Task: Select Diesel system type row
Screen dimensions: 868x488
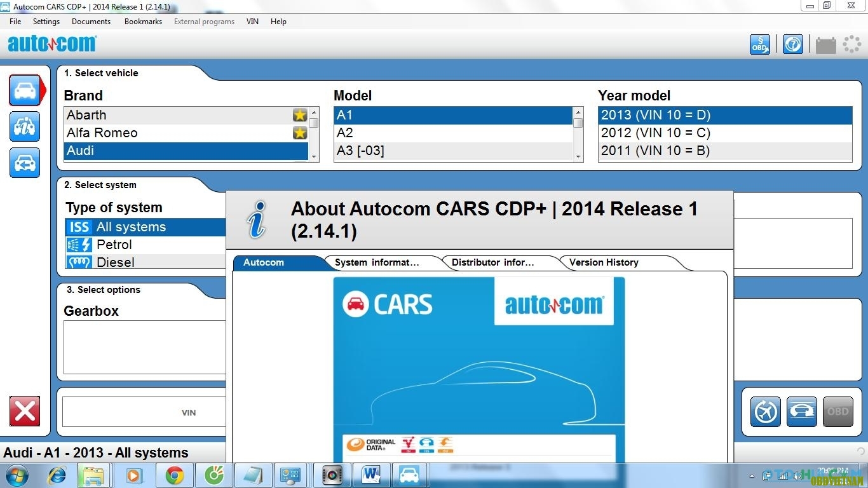Action: click(146, 262)
